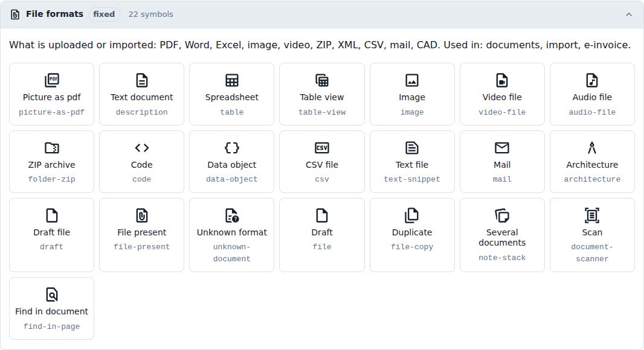Screen dimensions: 644x350
Task: Select the Duplicate file-copy icon
Action: [x=412, y=215]
